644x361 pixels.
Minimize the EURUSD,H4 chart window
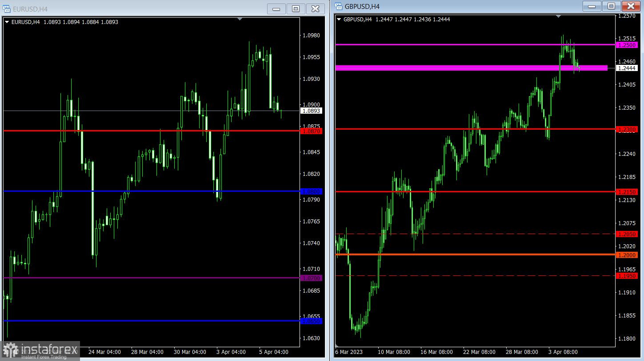276,8
